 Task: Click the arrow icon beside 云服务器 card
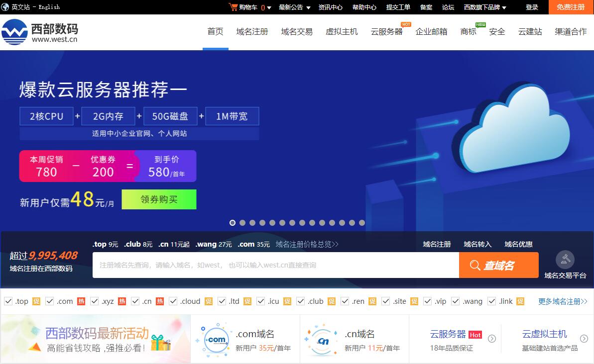click(x=491, y=339)
